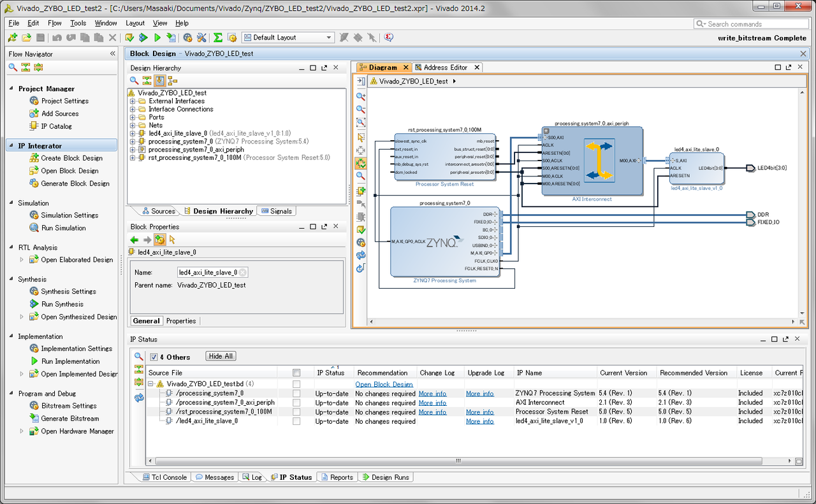Expand Open Synthesized Design in Flow Navigator

(22, 317)
